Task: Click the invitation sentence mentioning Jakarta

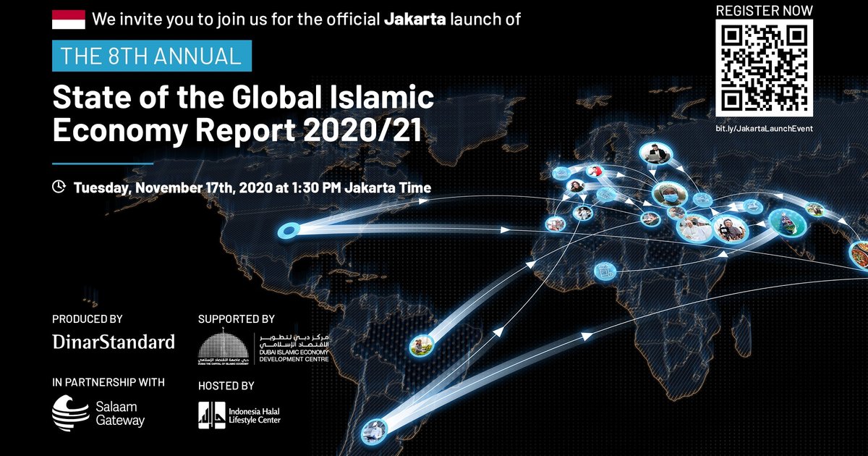Action: (x=307, y=20)
